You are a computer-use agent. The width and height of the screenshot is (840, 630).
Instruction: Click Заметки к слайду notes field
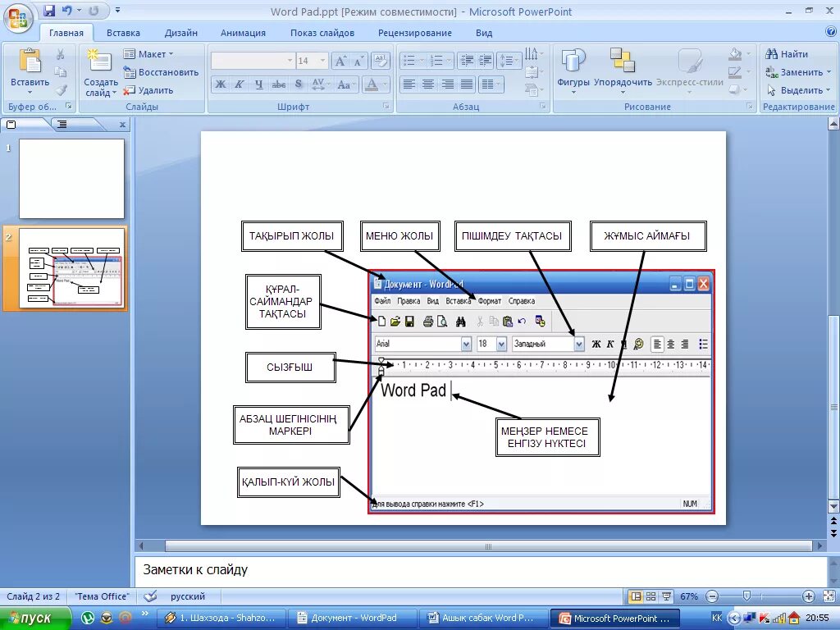pos(481,570)
